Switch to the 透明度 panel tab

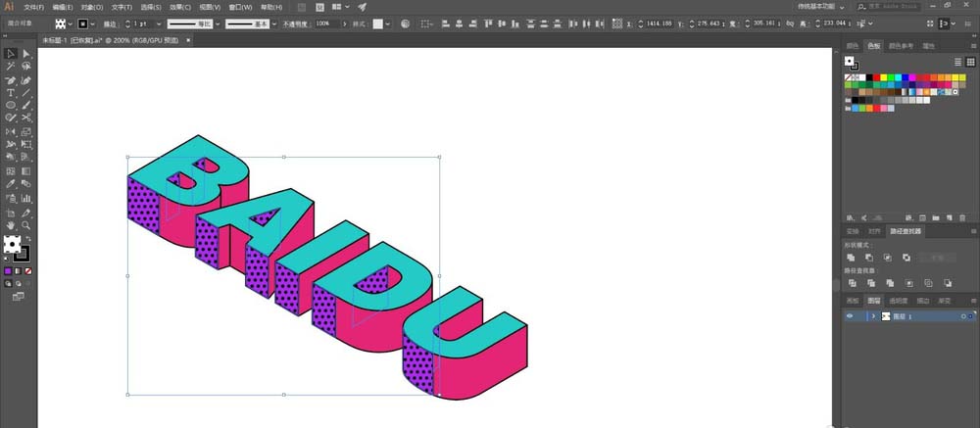coord(898,301)
